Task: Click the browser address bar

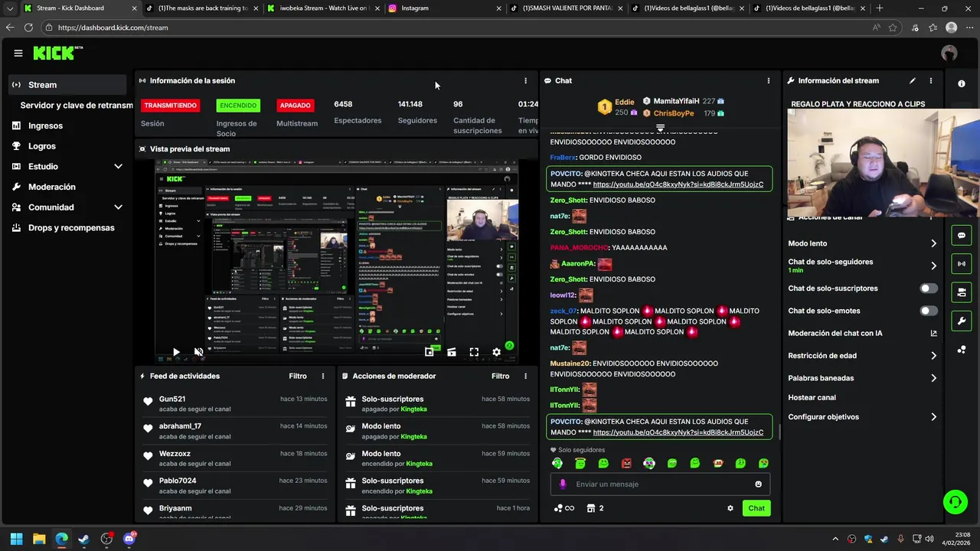Action: (x=459, y=28)
